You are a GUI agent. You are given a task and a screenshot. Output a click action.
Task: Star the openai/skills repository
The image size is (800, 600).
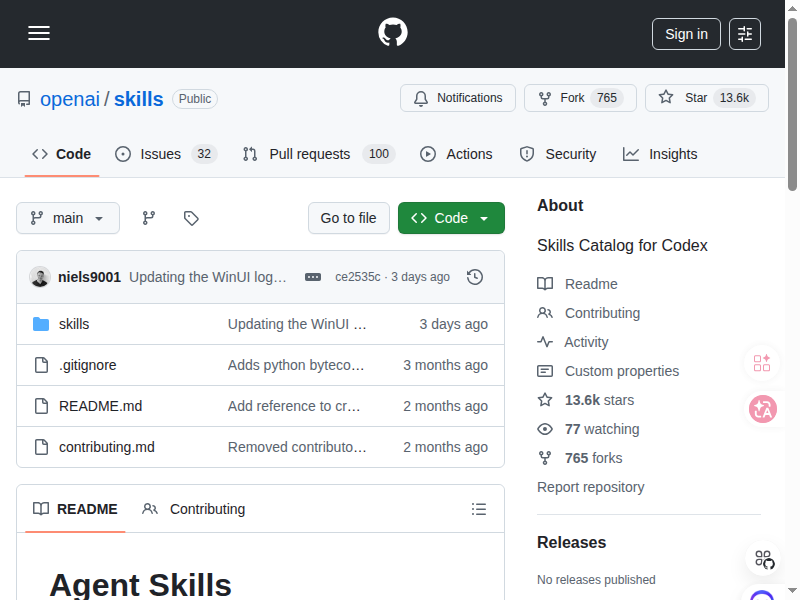pyautogui.click(x=706, y=98)
